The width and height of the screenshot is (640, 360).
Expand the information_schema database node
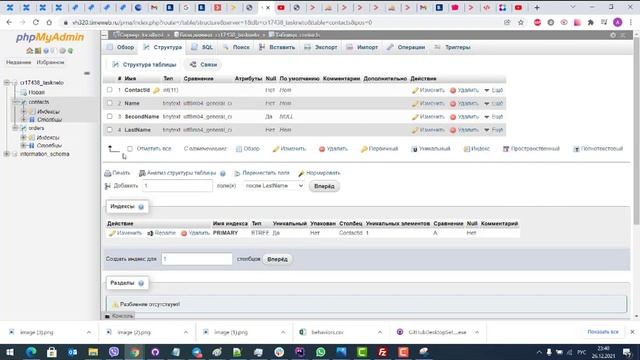click(7, 154)
